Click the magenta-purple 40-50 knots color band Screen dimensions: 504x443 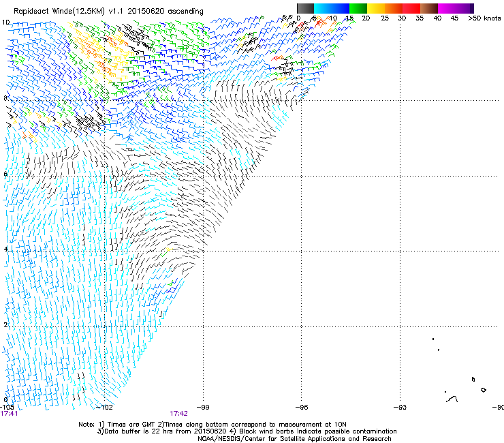(x=456, y=8)
